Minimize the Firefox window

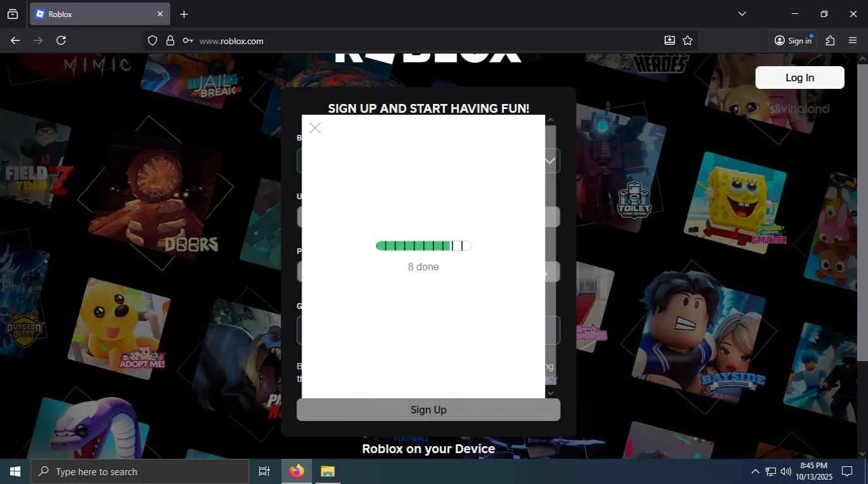click(795, 14)
